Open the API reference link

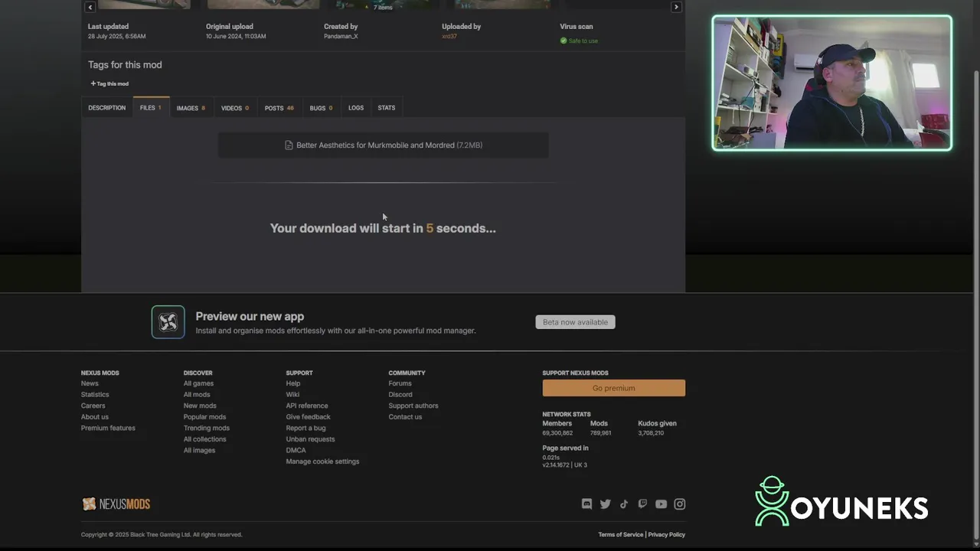[307, 406]
